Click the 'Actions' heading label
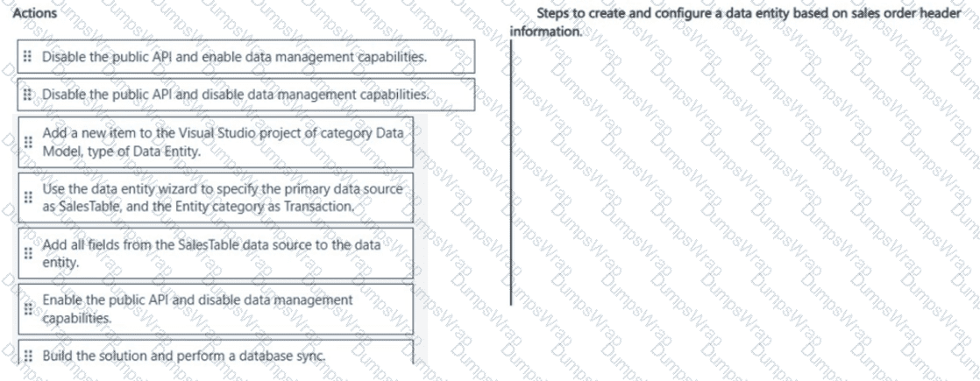Screen dimensions: 980x381 [34, 12]
